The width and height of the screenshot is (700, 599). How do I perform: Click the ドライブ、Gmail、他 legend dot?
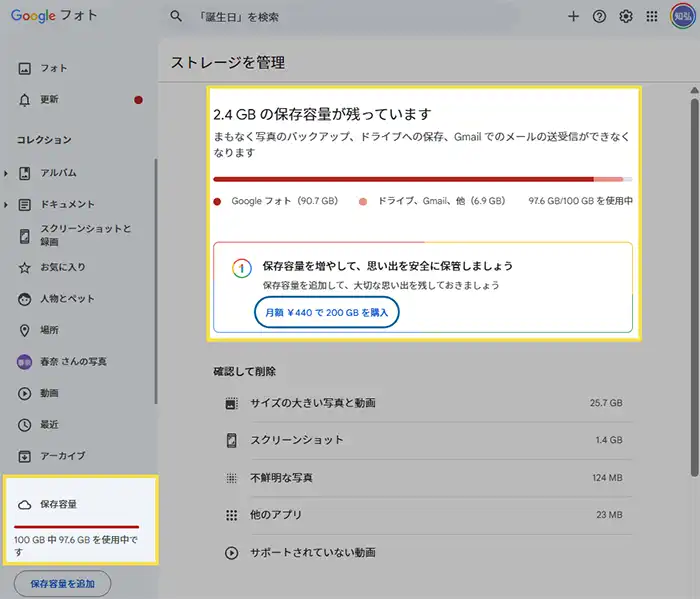363,202
